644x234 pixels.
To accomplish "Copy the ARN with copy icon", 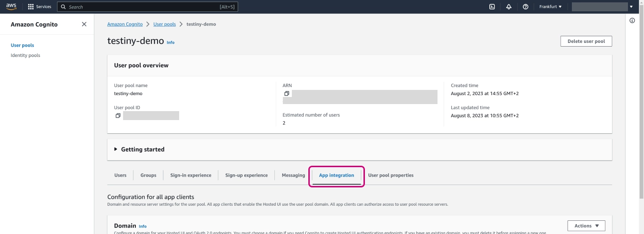I will pyautogui.click(x=287, y=94).
